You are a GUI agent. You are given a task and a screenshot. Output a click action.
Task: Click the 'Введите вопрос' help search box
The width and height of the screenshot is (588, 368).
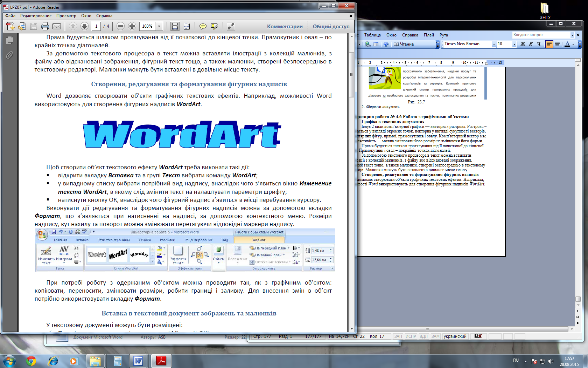(x=541, y=35)
